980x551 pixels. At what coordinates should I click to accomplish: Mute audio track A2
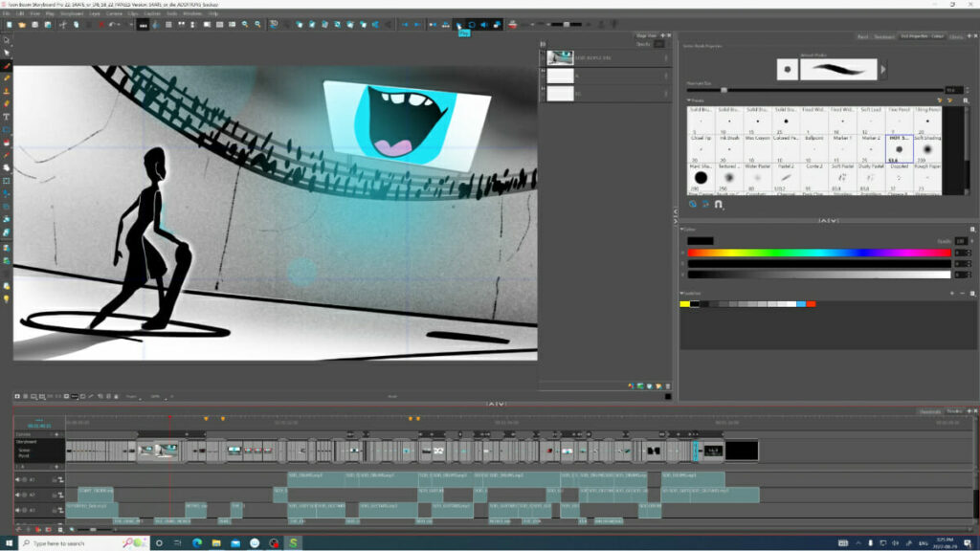[x=17, y=495]
